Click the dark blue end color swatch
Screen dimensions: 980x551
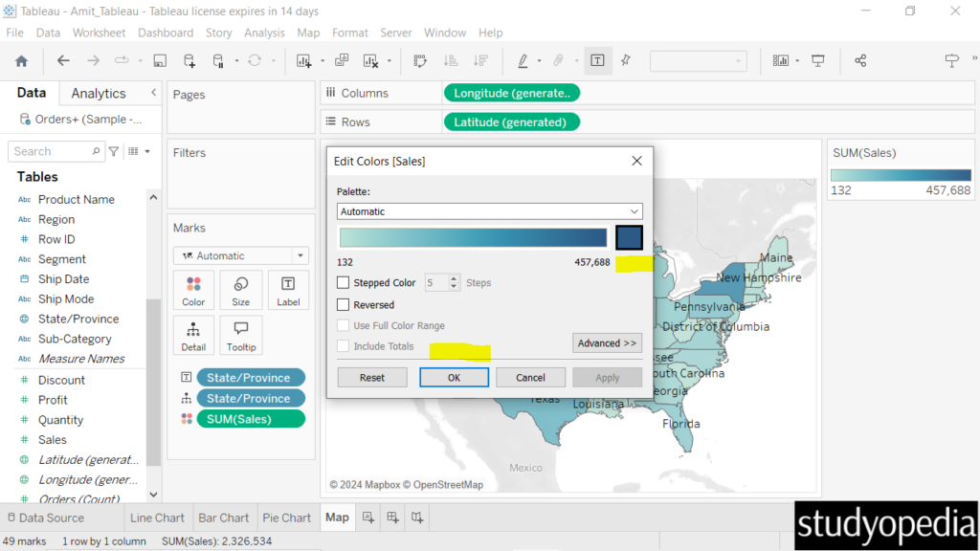(x=629, y=237)
